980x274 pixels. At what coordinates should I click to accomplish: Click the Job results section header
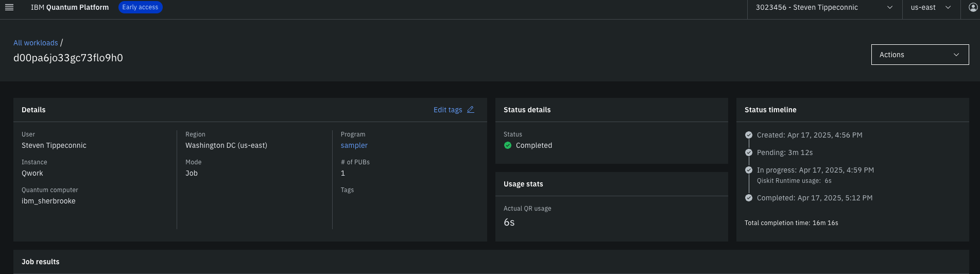(x=41, y=262)
